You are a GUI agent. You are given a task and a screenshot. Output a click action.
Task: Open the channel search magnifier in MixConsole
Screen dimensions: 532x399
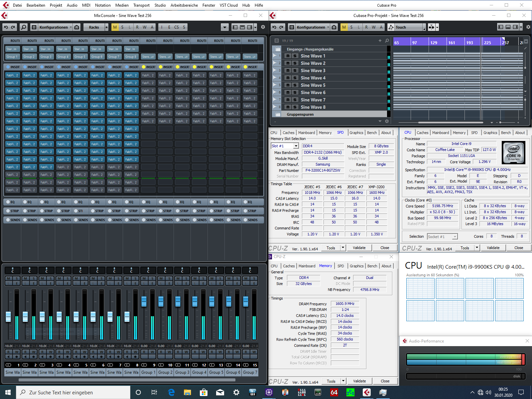[x=23, y=27]
